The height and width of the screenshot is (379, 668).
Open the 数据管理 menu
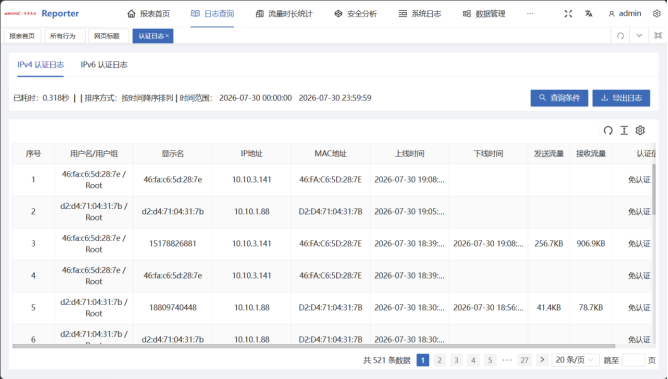coord(484,14)
